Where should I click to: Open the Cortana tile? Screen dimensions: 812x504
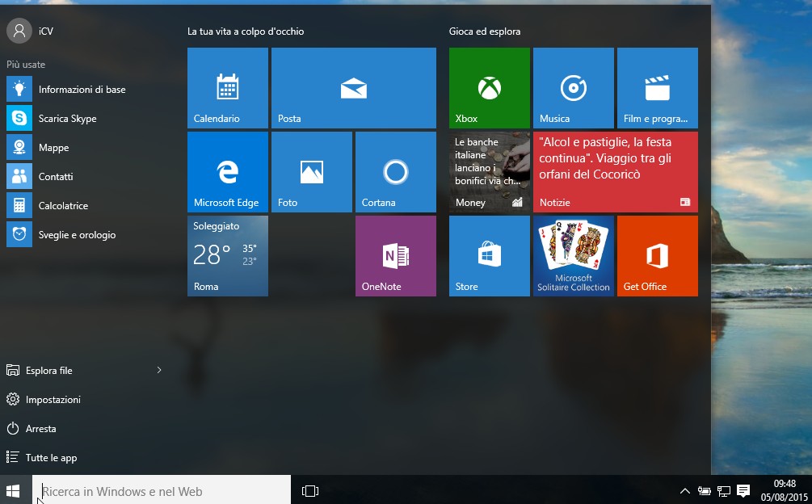point(396,172)
